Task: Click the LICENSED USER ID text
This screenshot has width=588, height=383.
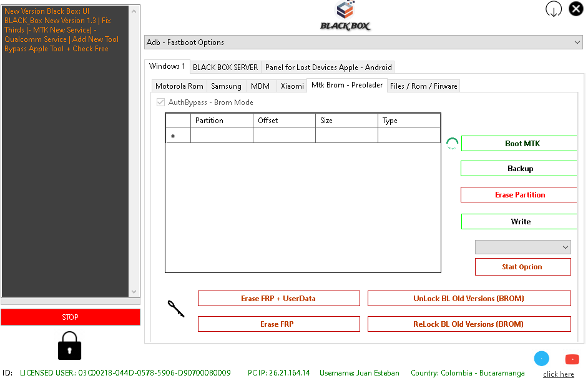Action: coord(125,373)
